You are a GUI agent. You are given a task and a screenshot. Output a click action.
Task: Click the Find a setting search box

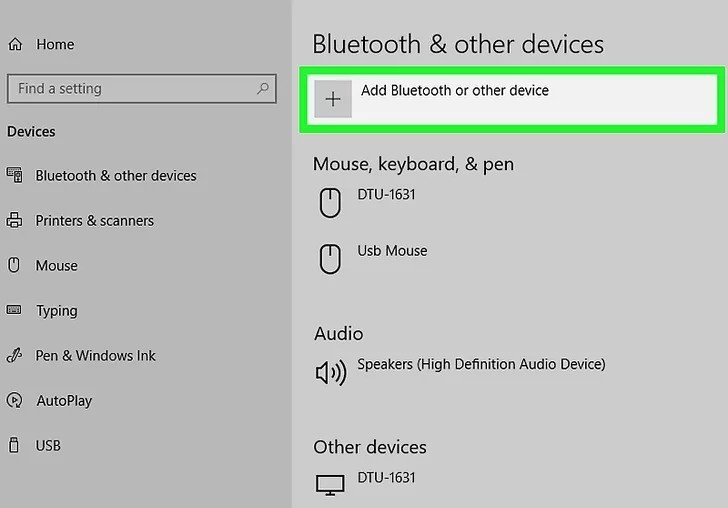click(x=142, y=88)
